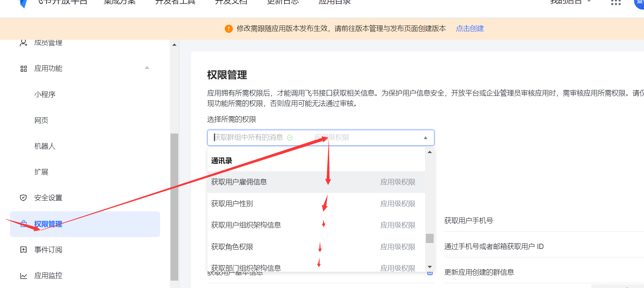Collapse the 应用功能 section arrow
The height and width of the screenshot is (288, 644).
coord(147,68)
